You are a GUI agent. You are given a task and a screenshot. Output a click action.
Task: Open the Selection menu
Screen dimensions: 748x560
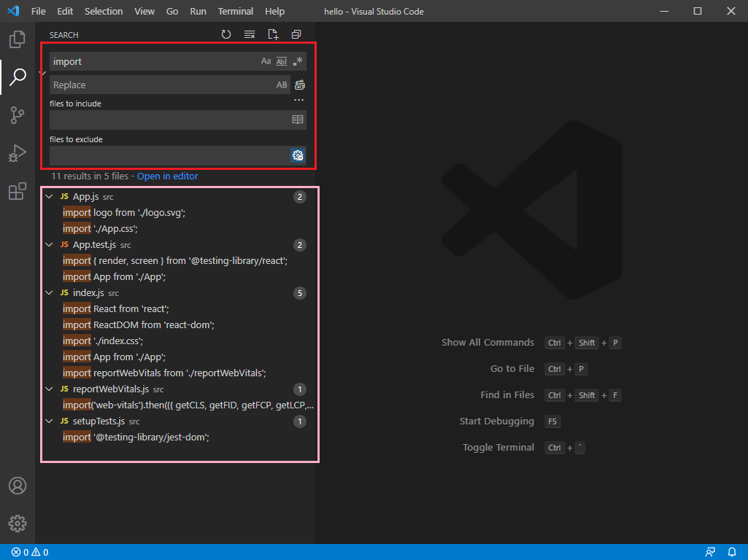[x=104, y=11]
